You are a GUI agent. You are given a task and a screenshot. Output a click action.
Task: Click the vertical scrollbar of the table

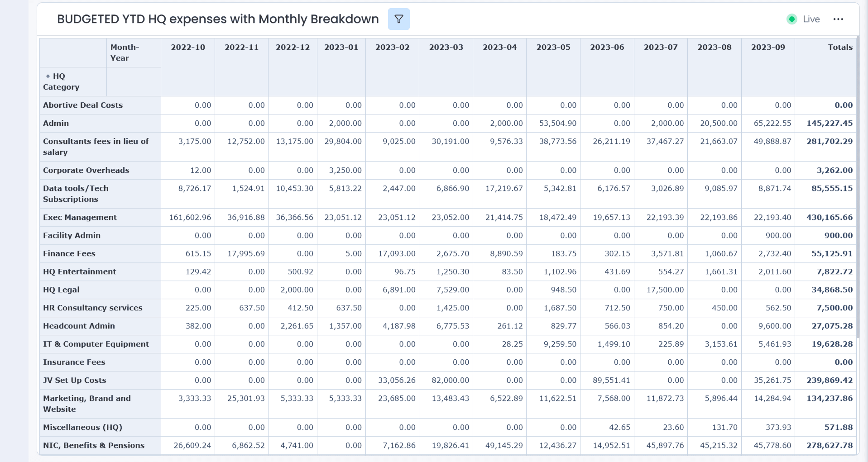pyautogui.click(x=857, y=187)
